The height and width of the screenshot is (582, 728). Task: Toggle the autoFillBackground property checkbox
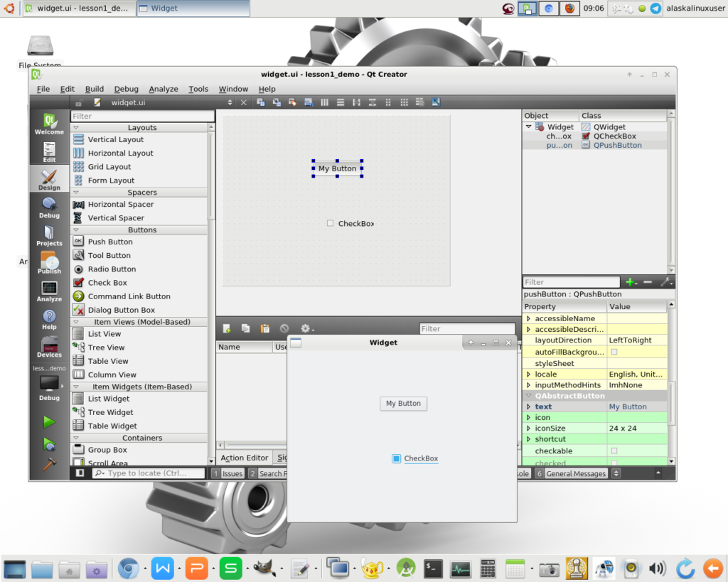[x=614, y=352]
